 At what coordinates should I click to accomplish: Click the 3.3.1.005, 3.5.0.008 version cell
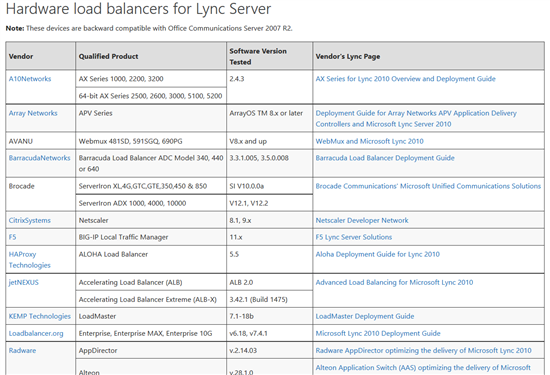coord(269,163)
